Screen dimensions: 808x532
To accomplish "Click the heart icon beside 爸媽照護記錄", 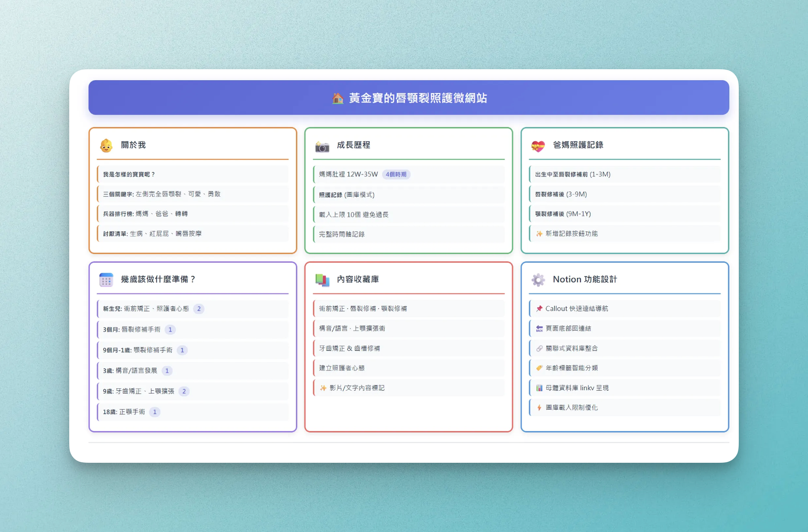I will click(x=538, y=146).
